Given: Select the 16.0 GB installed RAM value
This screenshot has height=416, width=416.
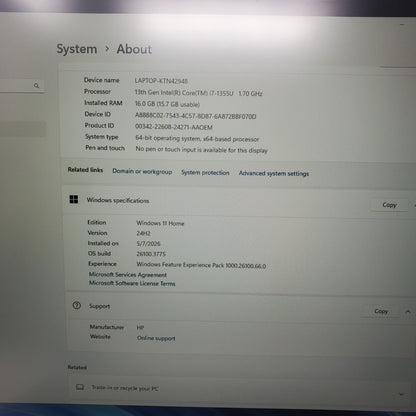Looking at the screenshot, I should pyautogui.click(x=167, y=104).
